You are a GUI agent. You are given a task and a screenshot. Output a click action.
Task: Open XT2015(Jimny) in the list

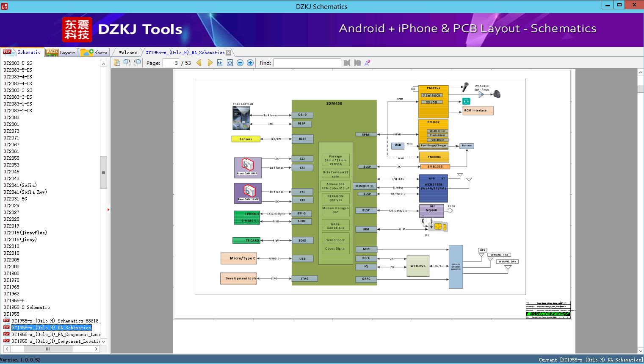(x=20, y=239)
